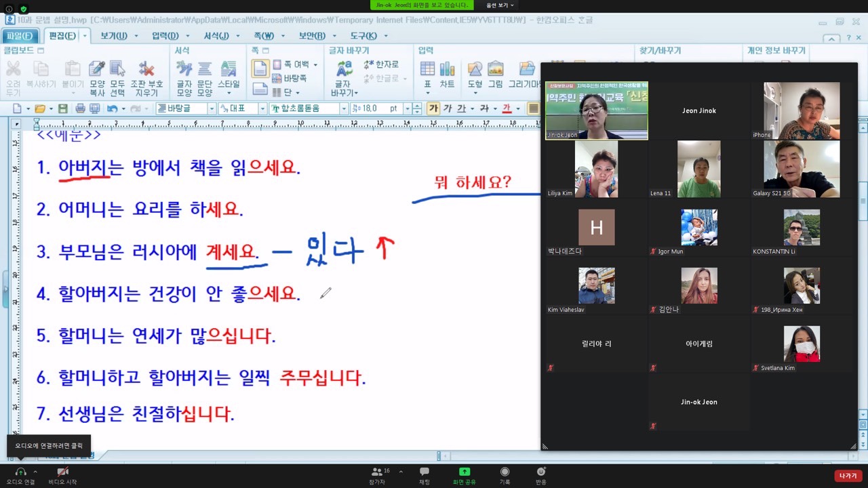Click the green 화면 공유 share screen icon
The image size is (868, 488).
tap(465, 472)
